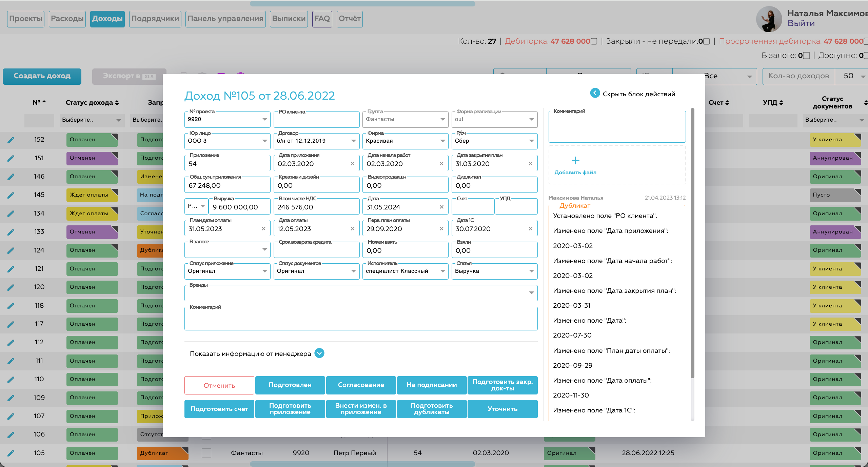Viewport: 868px width, 467px height.
Task: Click pencil edit icon for row 152
Action: click(x=11, y=140)
